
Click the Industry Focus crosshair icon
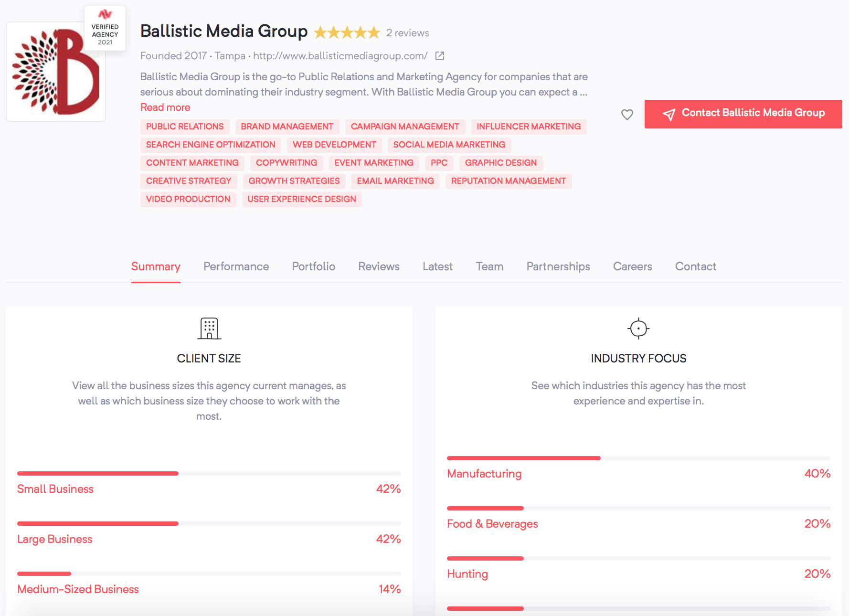click(x=638, y=329)
